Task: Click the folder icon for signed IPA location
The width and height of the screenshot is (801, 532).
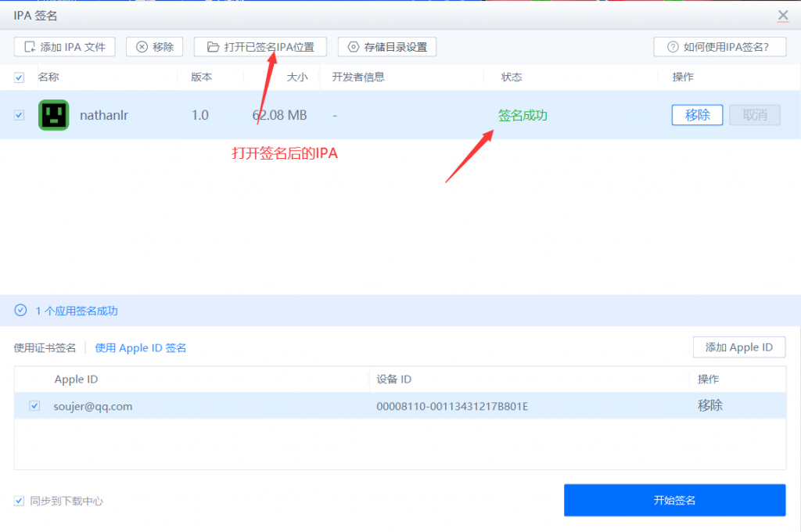Action: point(213,47)
